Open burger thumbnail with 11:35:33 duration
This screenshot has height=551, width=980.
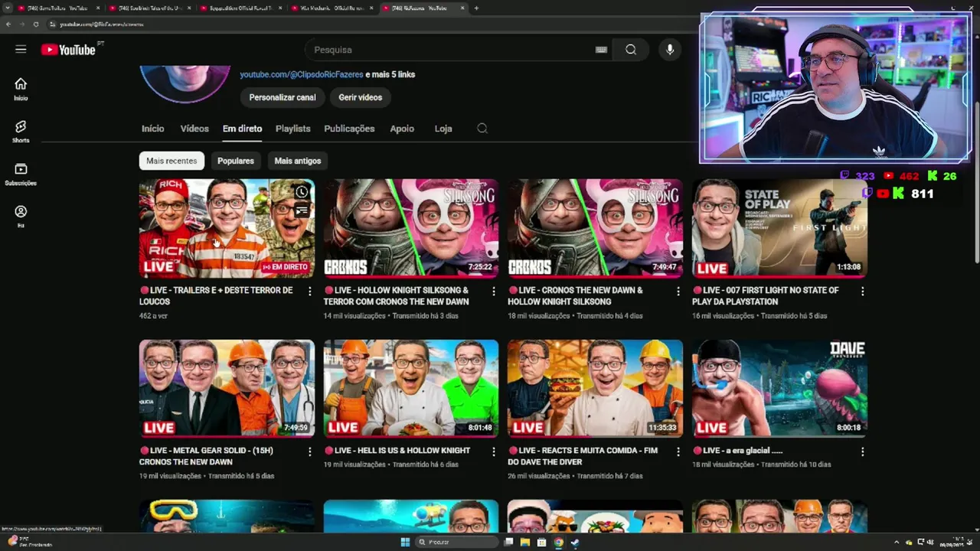[x=595, y=388]
